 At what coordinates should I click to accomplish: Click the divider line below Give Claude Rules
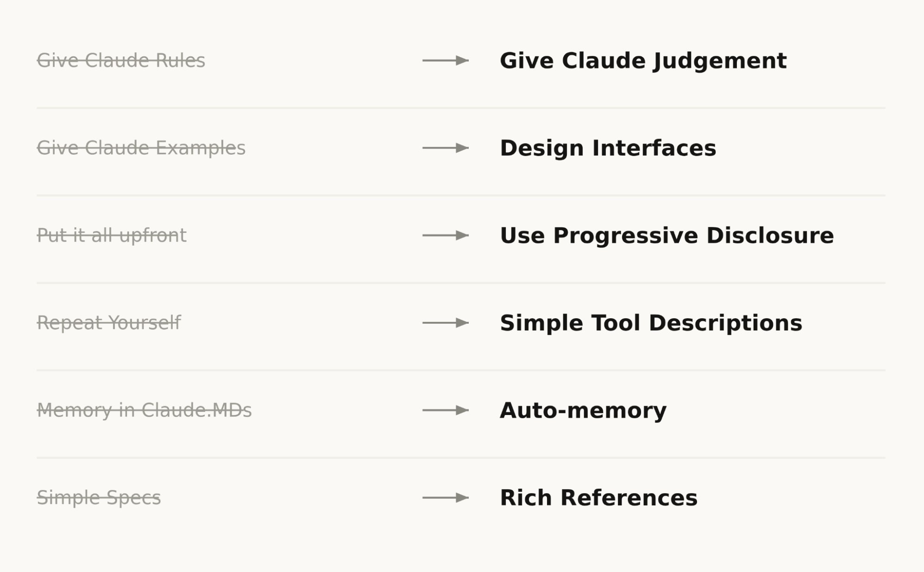click(461, 108)
